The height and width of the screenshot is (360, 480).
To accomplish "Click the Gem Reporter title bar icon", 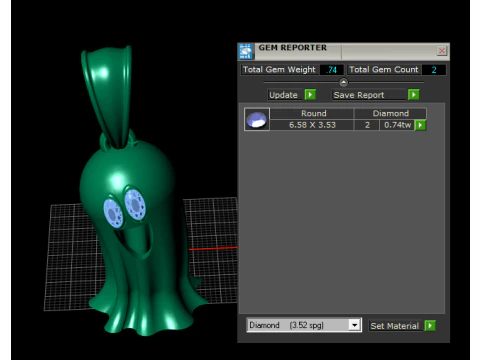I will tap(246, 51).
